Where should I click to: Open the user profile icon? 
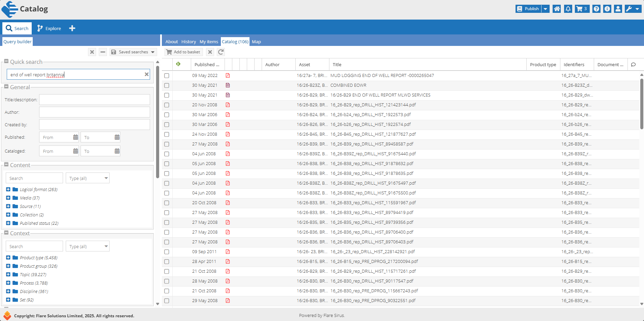[x=618, y=9]
